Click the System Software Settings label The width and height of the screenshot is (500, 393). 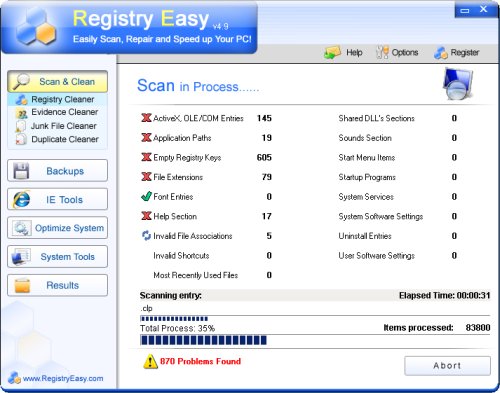(x=381, y=216)
